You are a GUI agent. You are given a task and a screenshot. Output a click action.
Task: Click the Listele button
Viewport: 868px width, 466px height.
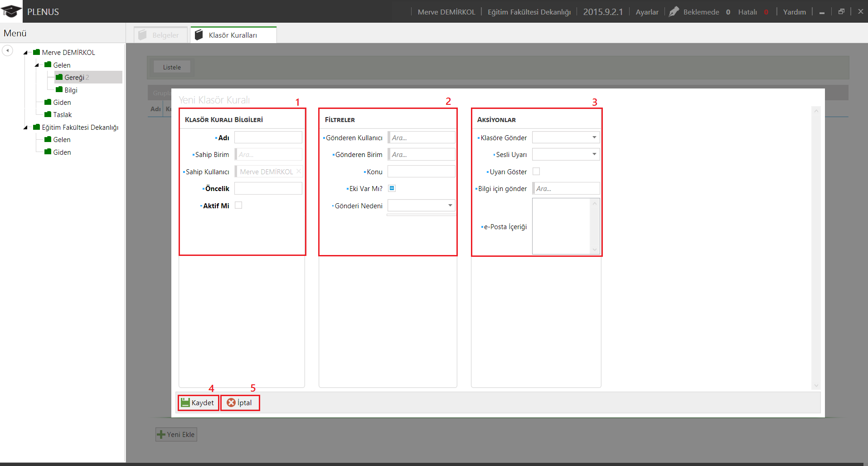tap(172, 67)
